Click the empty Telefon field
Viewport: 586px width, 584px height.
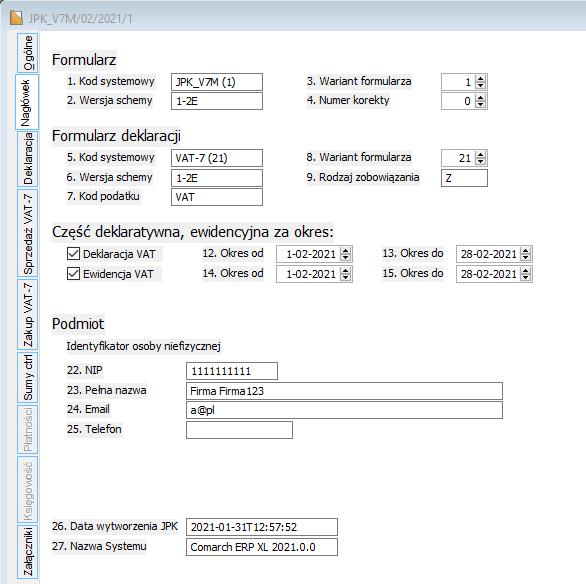239,430
